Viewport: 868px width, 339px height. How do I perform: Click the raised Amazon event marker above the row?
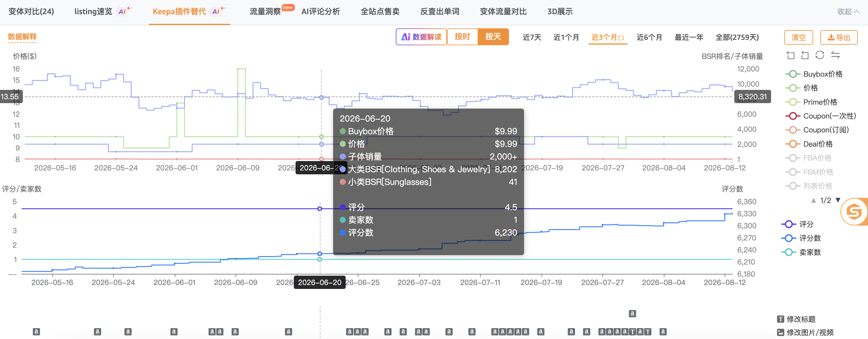(x=632, y=313)
